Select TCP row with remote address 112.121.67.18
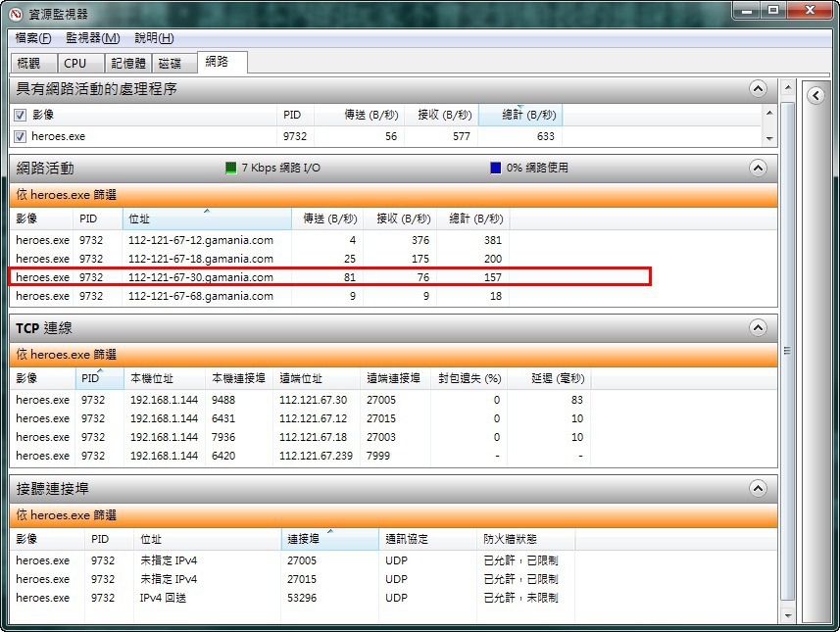Image resolution: width=840 pixels, height=632 pixels. tap(300, 437)
